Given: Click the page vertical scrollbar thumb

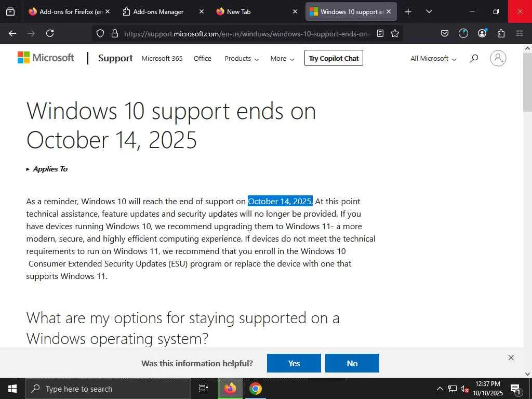Looking at the screenshot, I should tap(527, 83).
